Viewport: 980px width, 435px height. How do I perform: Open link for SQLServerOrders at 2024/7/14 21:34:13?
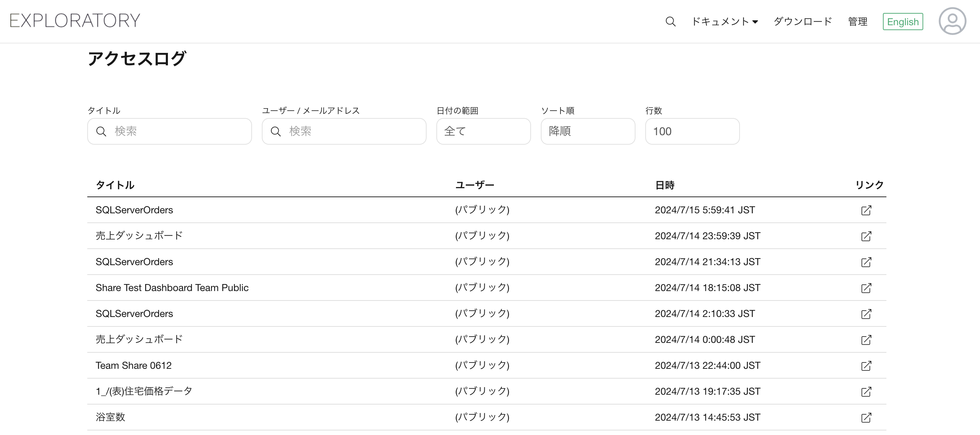coord(866,262)
